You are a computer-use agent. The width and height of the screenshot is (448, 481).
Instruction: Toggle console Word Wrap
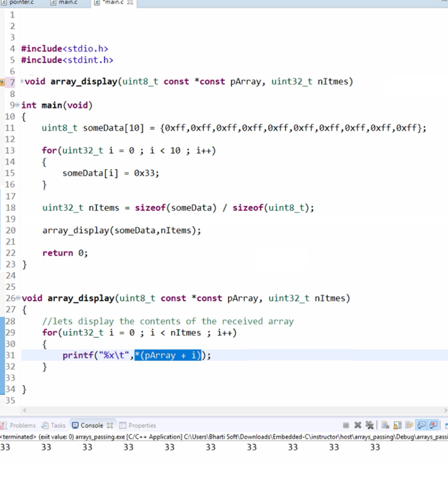409,425
